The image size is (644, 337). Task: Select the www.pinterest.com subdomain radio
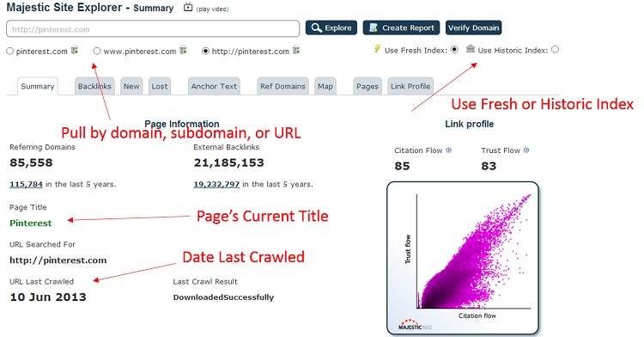[97, 51]
